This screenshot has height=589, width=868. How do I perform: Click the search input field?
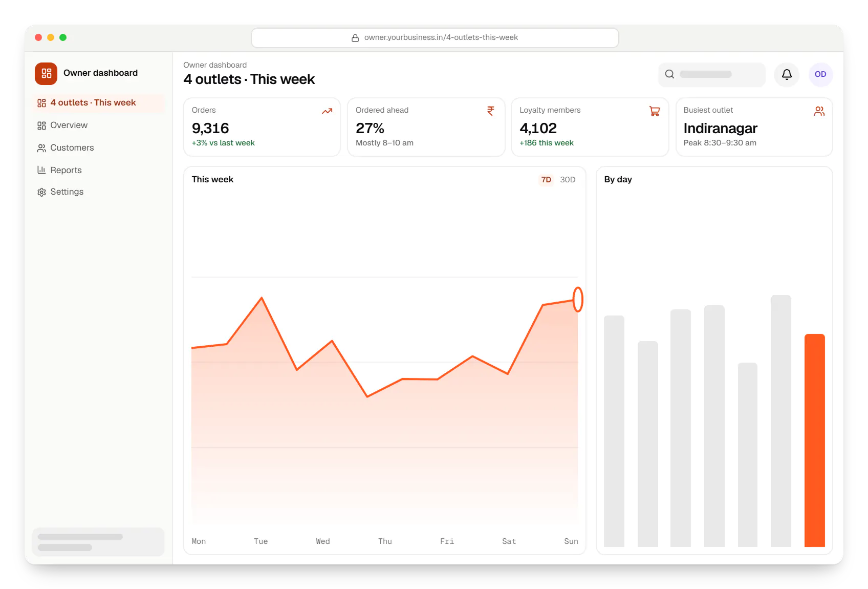click(712, 74)
